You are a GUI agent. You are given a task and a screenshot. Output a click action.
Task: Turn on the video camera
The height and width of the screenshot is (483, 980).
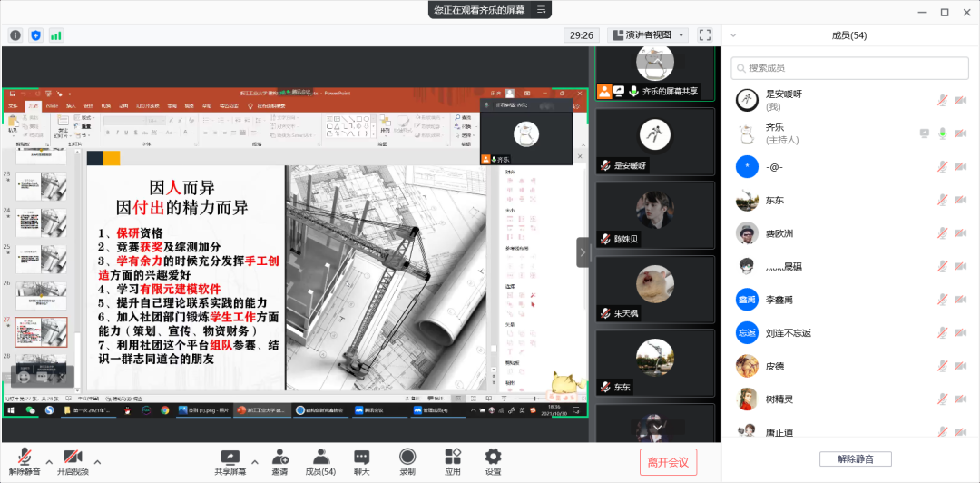[x=73, y=462]
